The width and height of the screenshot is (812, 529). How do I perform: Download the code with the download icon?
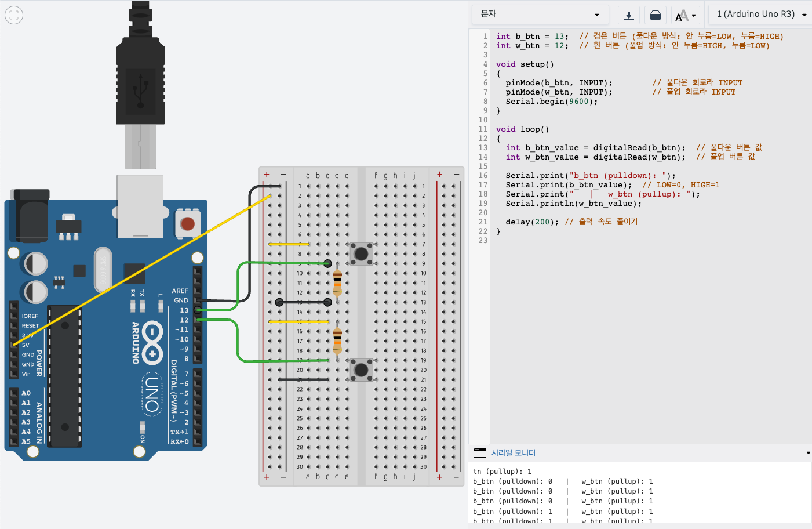pos(628,15)
